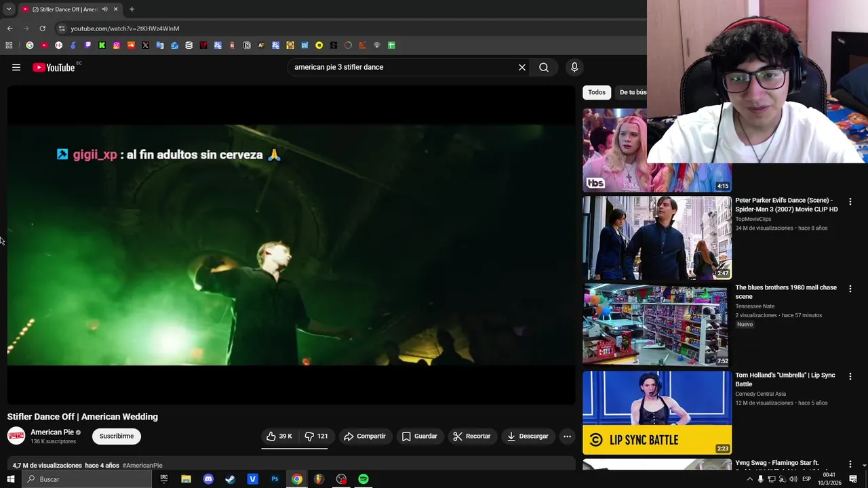Open the Windows Start menu
Screen dimensions: 868x488
click(10, 479)
